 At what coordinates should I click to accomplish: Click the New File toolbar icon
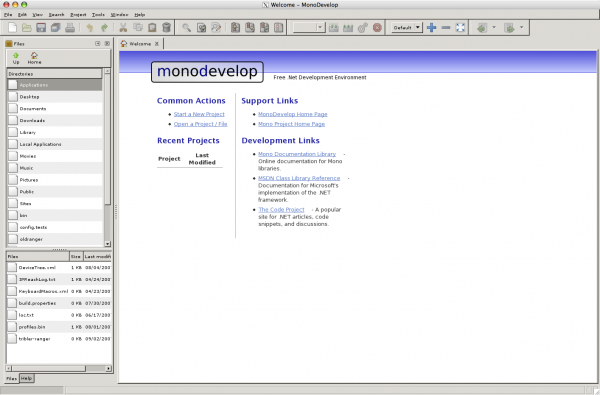click(12, 28)
